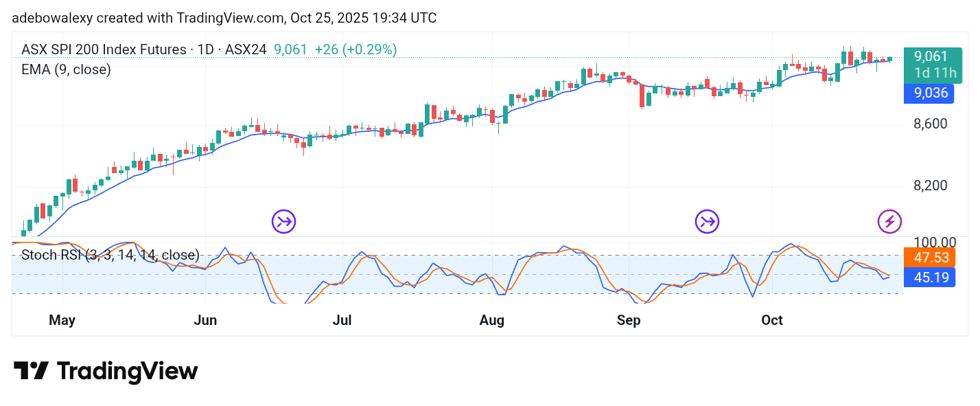The image size is (980, 406).
Task: Click the Jul label on the time axis
Action: pos(342,320)
